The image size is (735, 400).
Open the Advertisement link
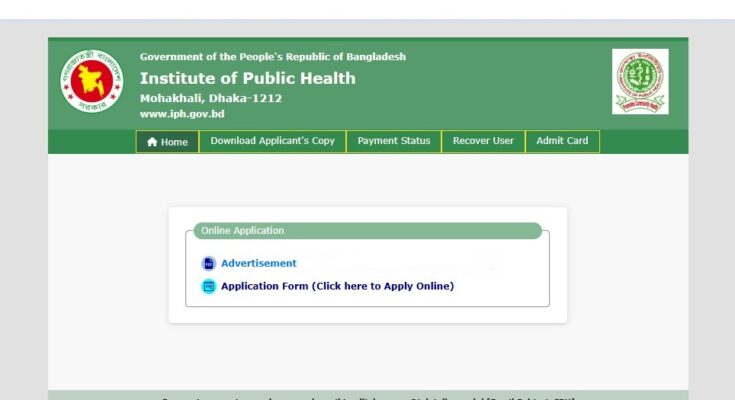[x=258, y=264]
